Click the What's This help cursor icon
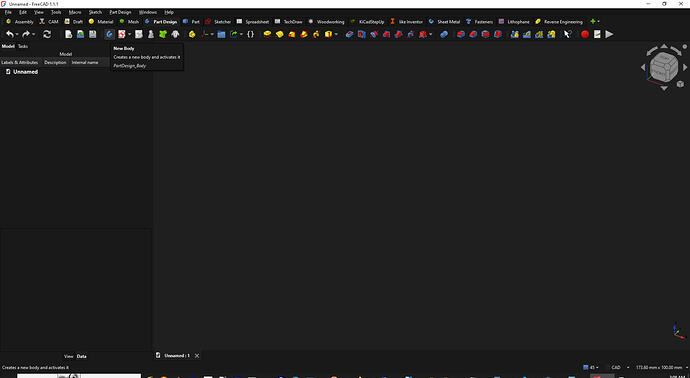This screenshot has width=690, height=378. click(x=568, y=34)
